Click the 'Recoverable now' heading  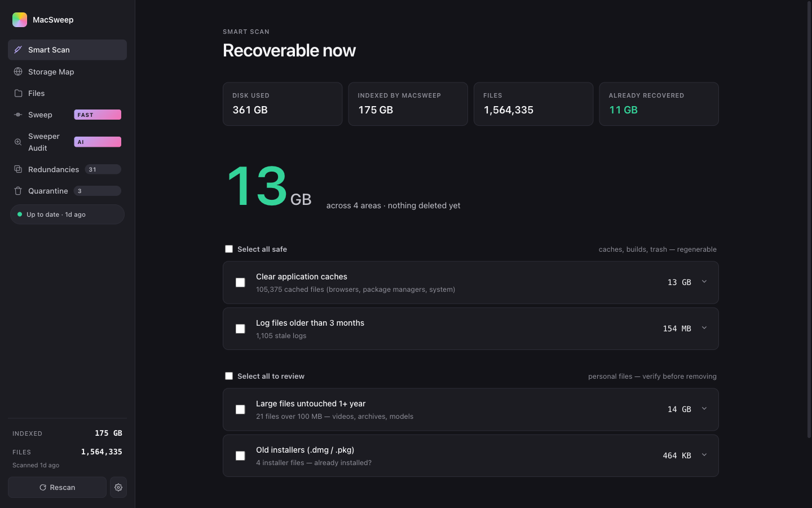289,50
